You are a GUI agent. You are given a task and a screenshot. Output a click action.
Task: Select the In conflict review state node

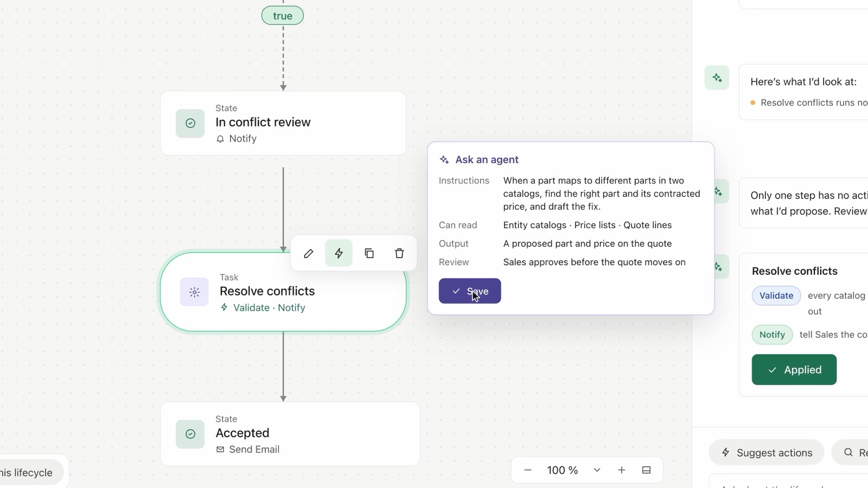point(283,123)
